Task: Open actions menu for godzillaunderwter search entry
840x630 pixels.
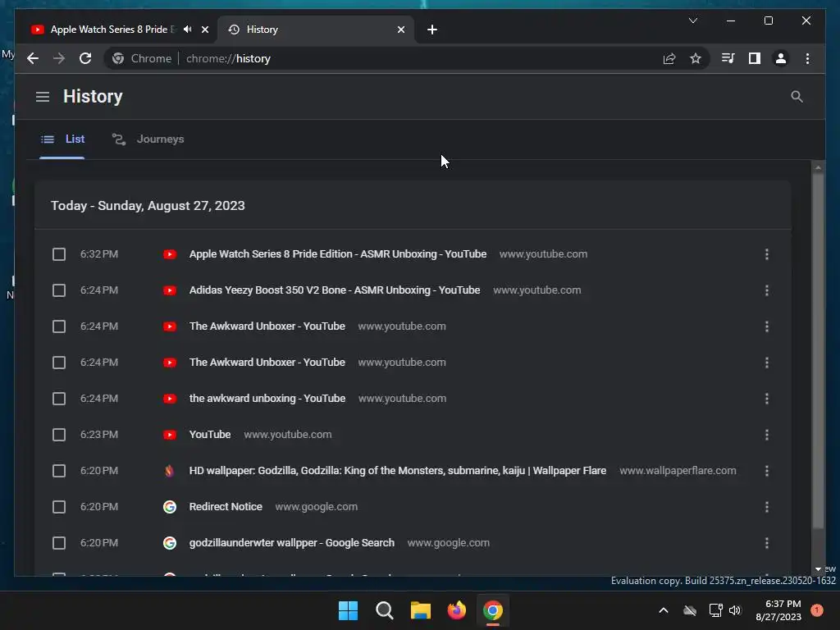Action: (767, 543)
